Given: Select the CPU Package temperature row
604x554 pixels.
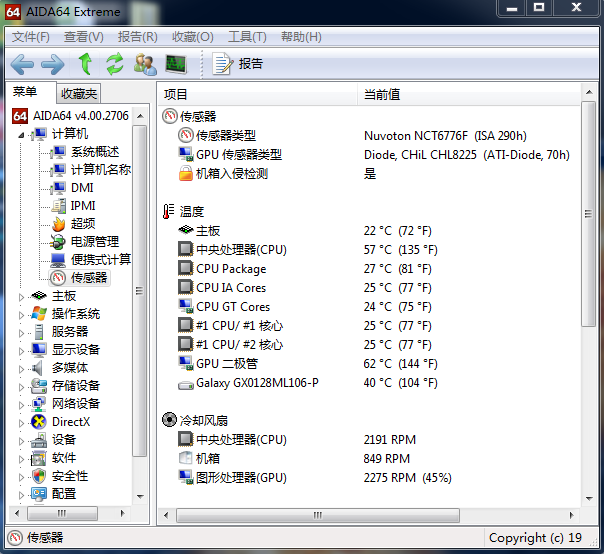Looking at the screenshot, I should [369, 269].
